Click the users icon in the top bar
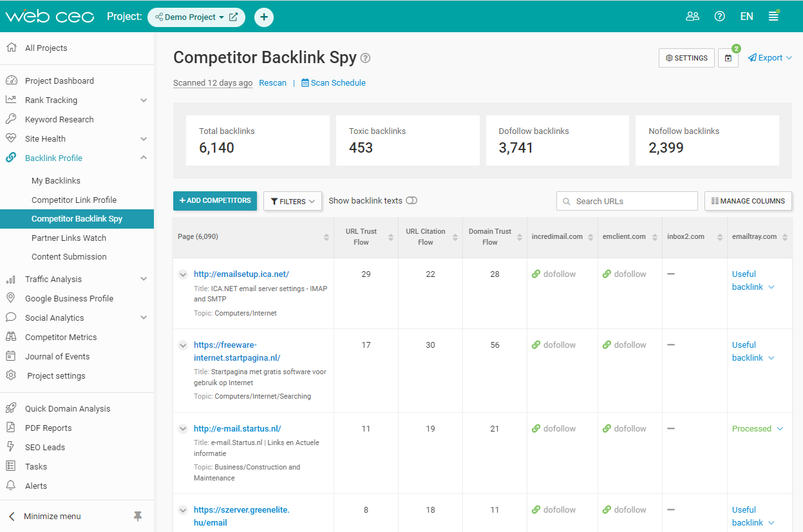 coord(693,16)
